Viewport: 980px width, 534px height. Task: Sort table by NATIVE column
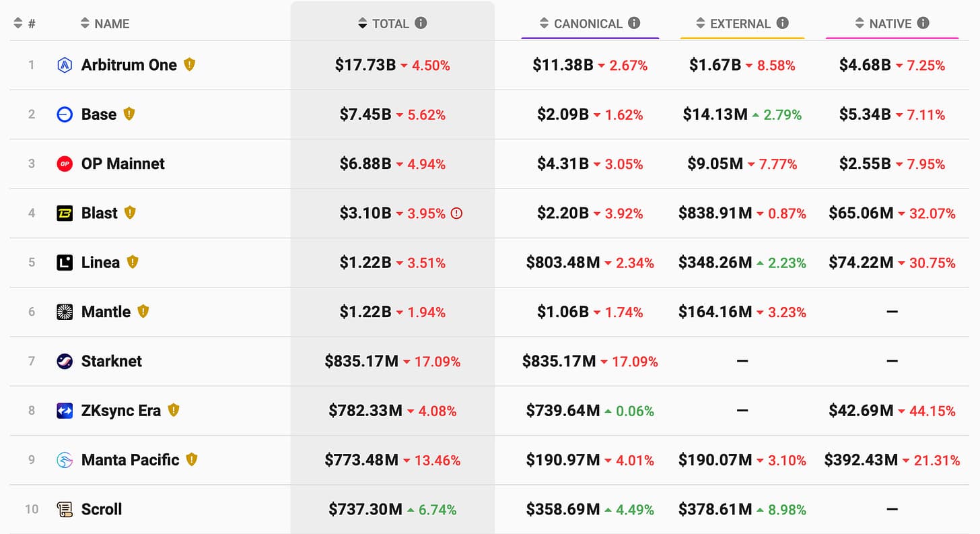pyautogui.click(x=883, y=24)
